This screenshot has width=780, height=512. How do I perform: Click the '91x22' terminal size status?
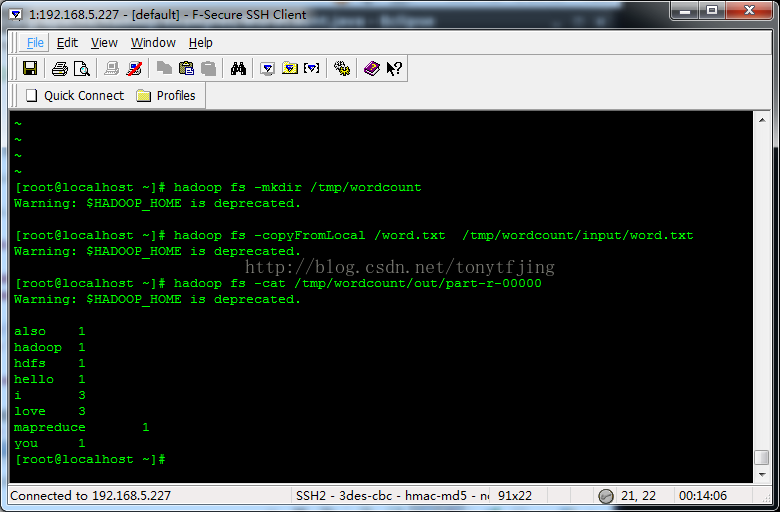(x=515, y=496)
